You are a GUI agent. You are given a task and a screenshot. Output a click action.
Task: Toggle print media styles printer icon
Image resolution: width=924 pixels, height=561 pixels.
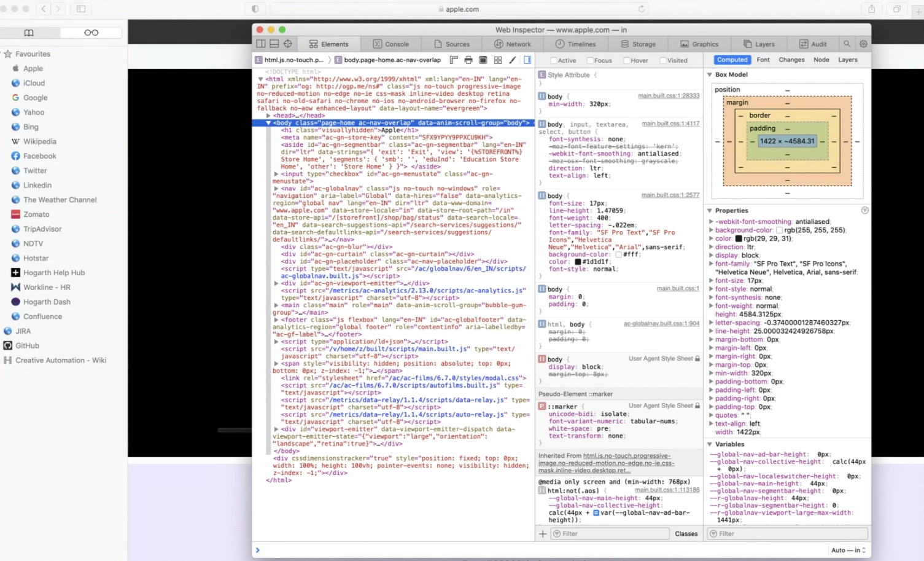tap(468, 60)
